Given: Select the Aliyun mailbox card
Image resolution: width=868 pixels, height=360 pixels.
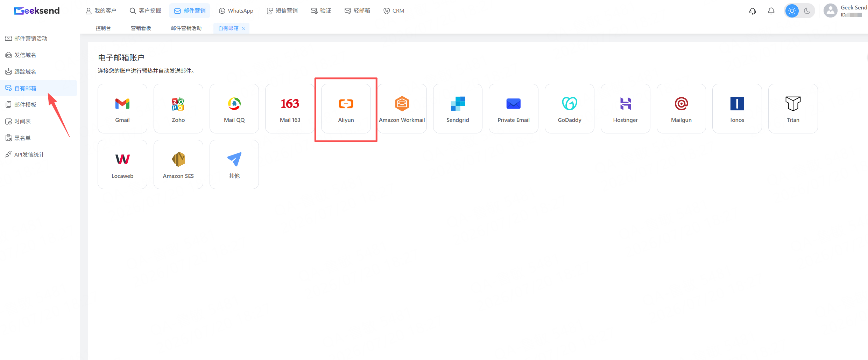Looking at the screenshot, I should [x=346, y=109].
